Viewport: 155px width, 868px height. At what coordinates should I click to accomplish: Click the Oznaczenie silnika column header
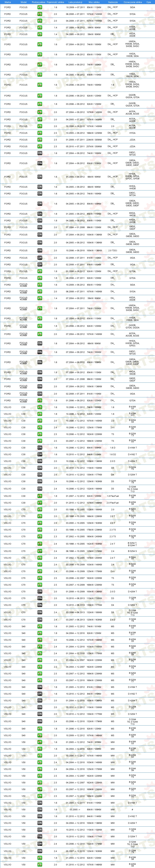132,2
